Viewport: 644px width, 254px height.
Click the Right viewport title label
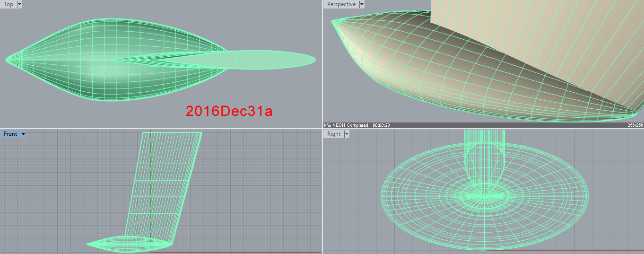334,134
